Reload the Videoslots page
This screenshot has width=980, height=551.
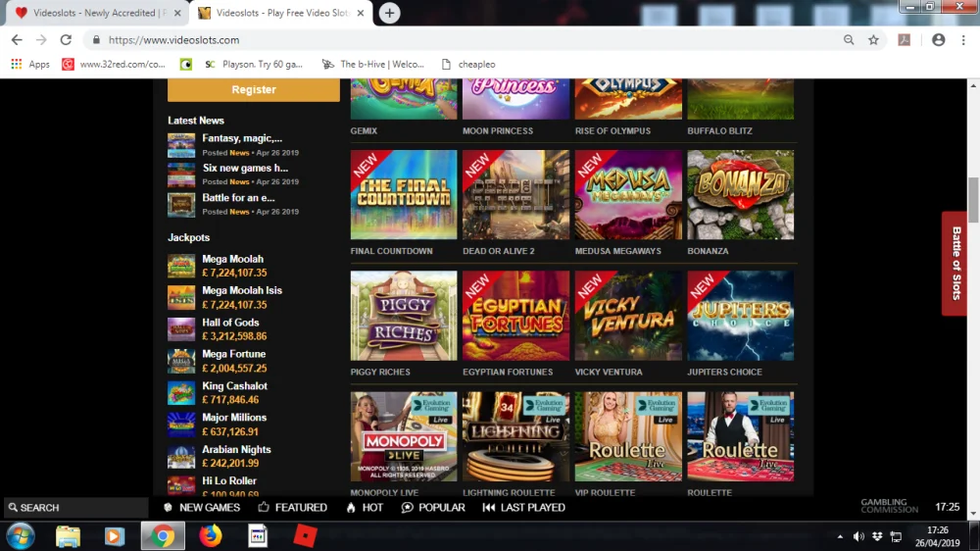pos(66,40)
